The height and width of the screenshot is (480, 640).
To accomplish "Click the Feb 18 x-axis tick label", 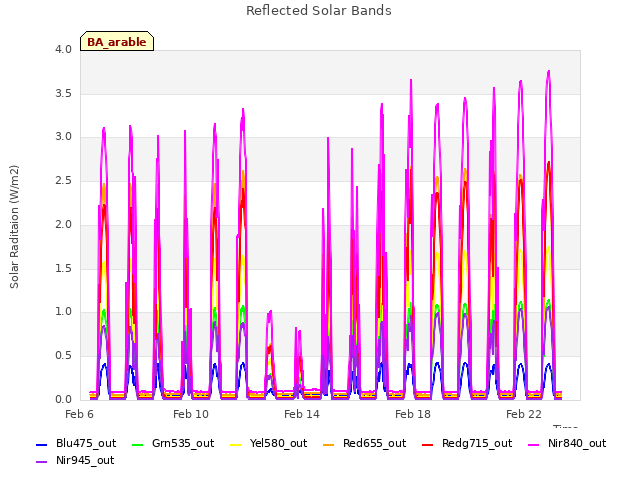I will 413,414.
